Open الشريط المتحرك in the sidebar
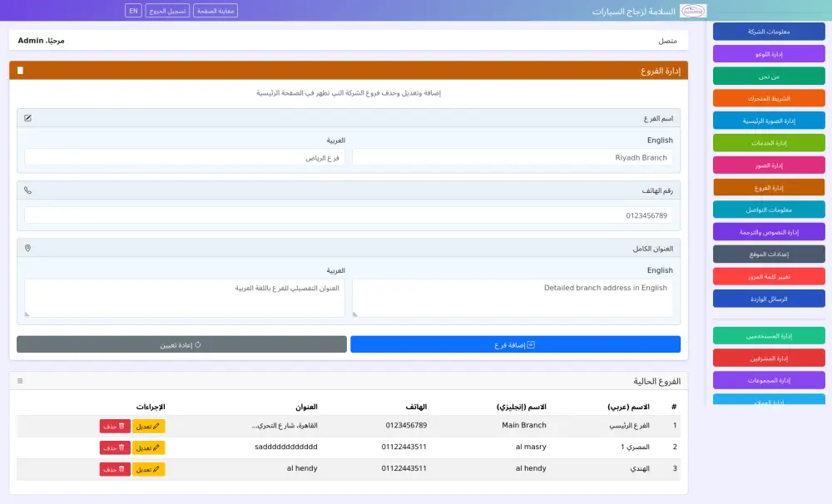 tap(769, 99)
